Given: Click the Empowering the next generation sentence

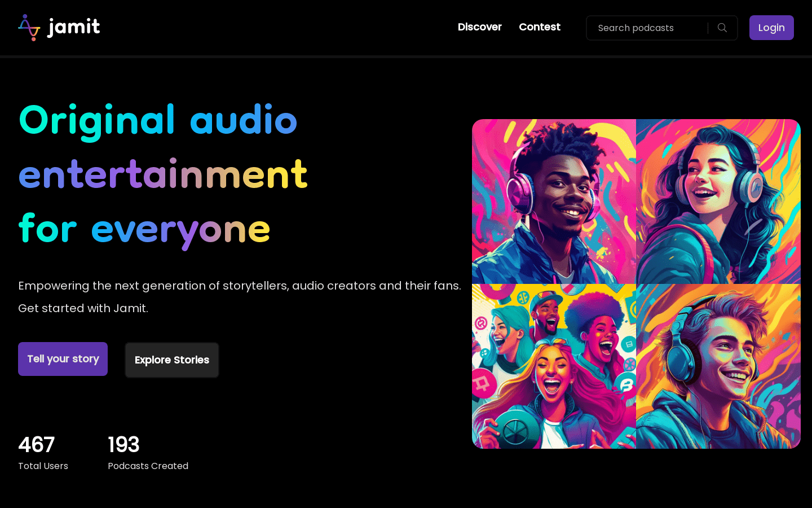Looking at the screenshot, I should pyautogui.click(x=239, y=286).
